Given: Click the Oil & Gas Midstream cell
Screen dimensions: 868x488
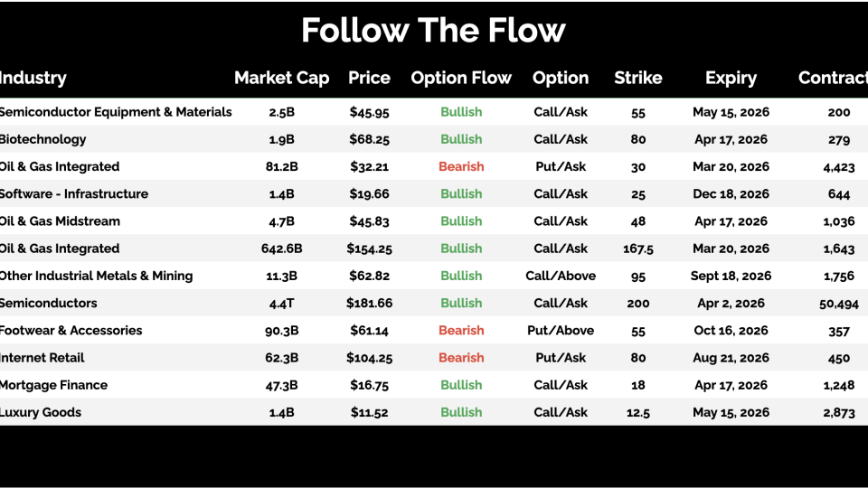Looking at the screenshot, I should pos(60,221).
